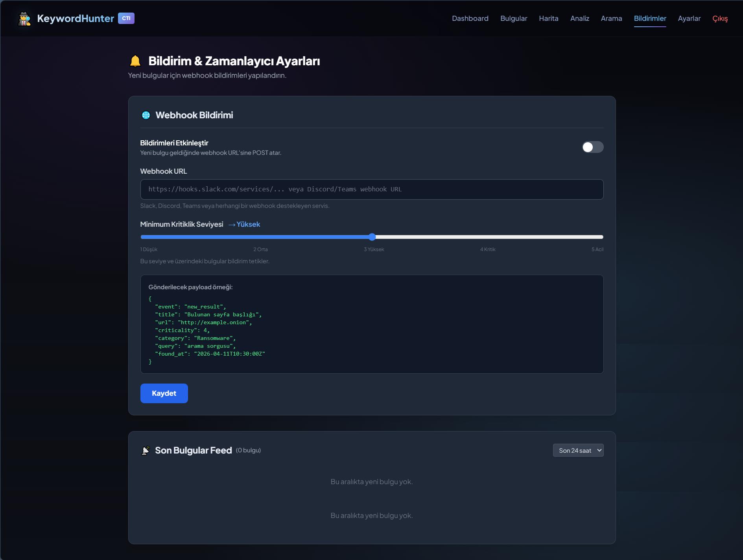Click the "criticality": 4 payload line
This screenshot has height=560, width=743.
click(x=182, y=330)
